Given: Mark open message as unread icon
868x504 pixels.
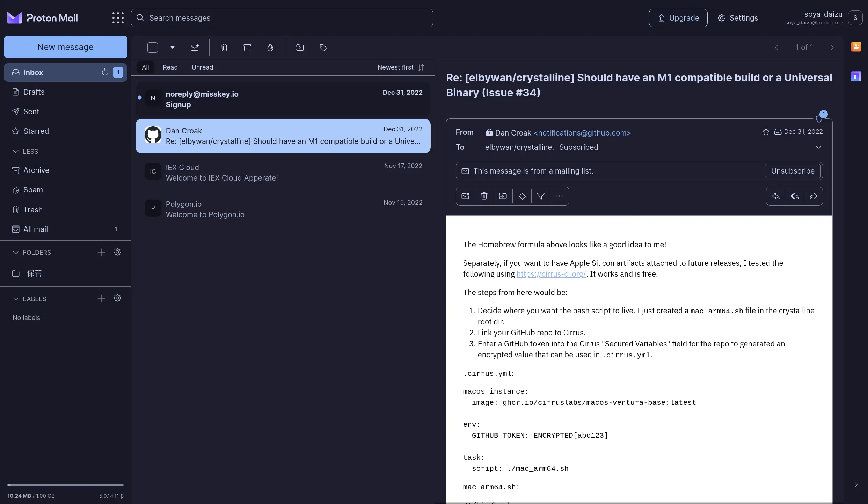Looking at the screenshot, I should pyautogui.click(x=465, y=196).
